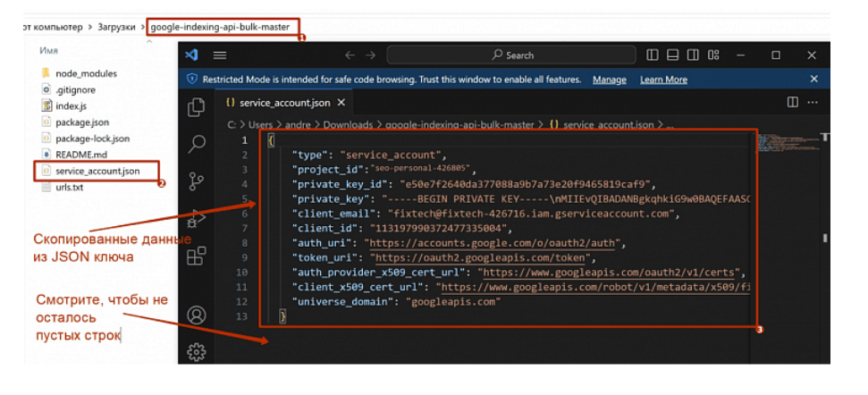Split the editor to the right

[x=793, y=103]
